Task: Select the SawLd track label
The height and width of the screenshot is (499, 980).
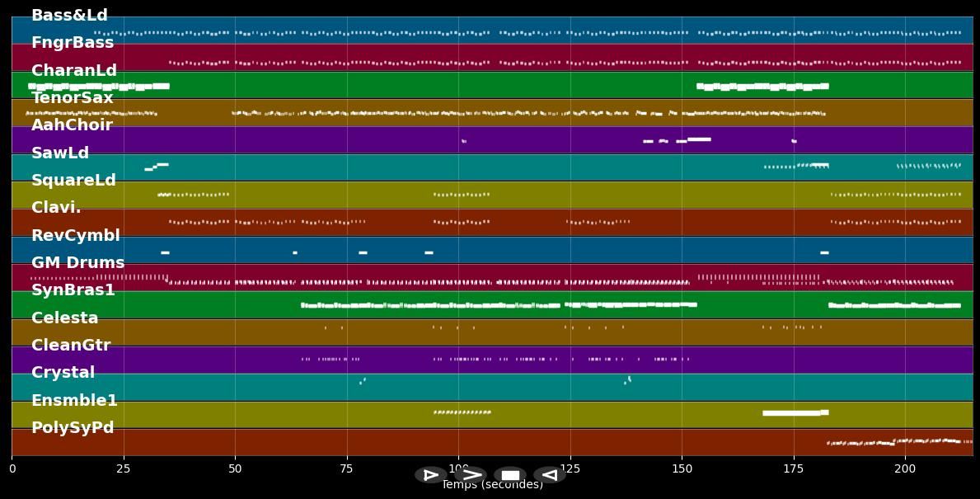Action: point(60,153)
